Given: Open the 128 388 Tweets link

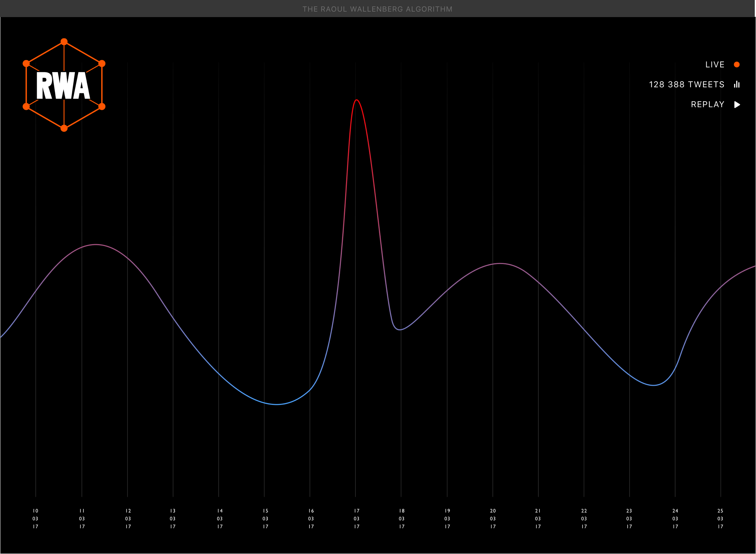Looking at the screenshot, I should 687,85.
